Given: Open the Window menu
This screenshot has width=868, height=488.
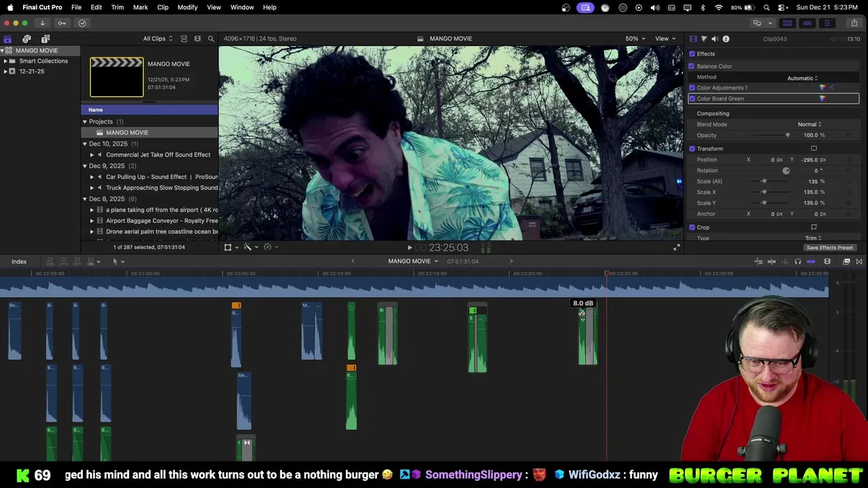Looking at the screenshot, I should click(x=242, y=7).
